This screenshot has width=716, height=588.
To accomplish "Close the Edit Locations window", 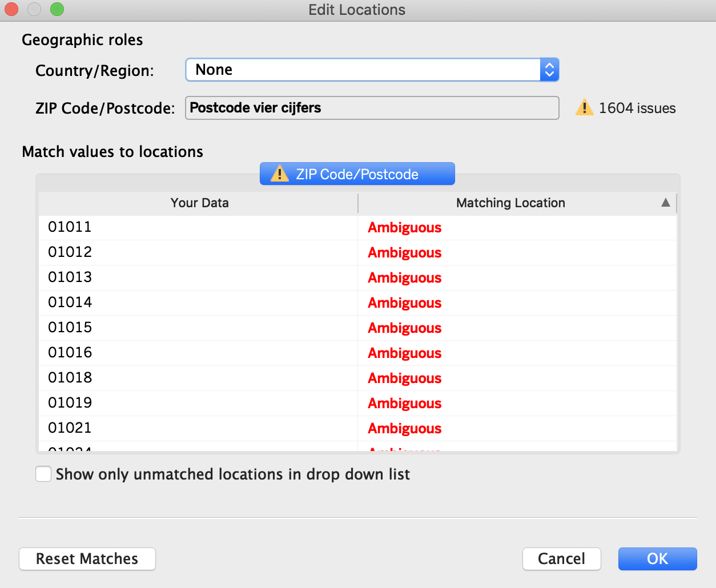I will click(11, 9).
